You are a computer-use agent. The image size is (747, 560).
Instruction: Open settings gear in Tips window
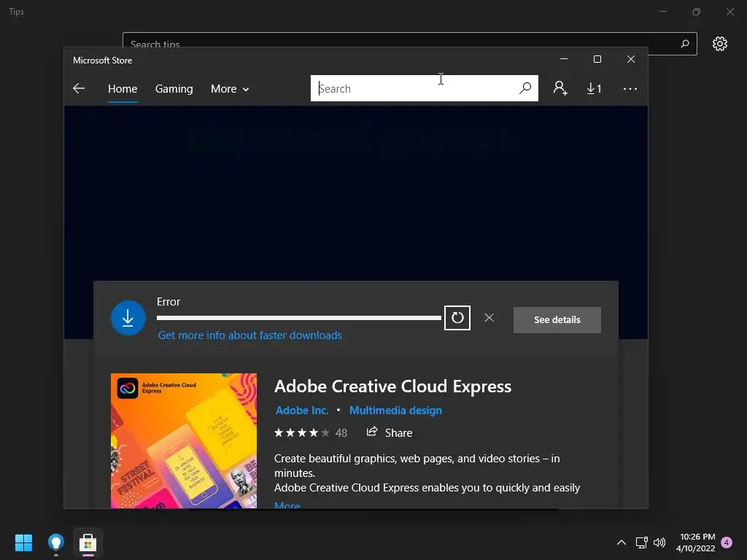click(719, 43)
